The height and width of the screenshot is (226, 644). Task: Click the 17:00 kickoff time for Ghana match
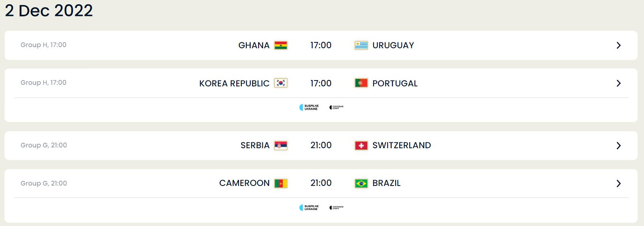click(321, 45)
